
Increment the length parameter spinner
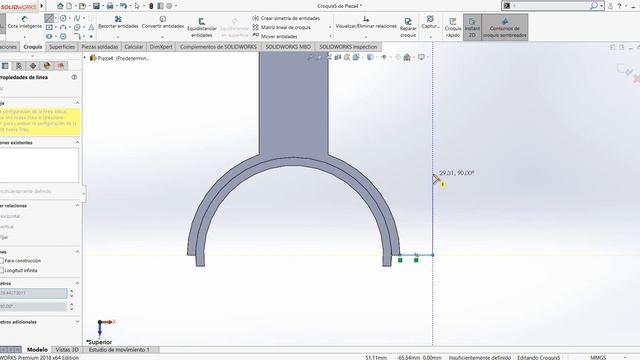(x=72, y=291)
